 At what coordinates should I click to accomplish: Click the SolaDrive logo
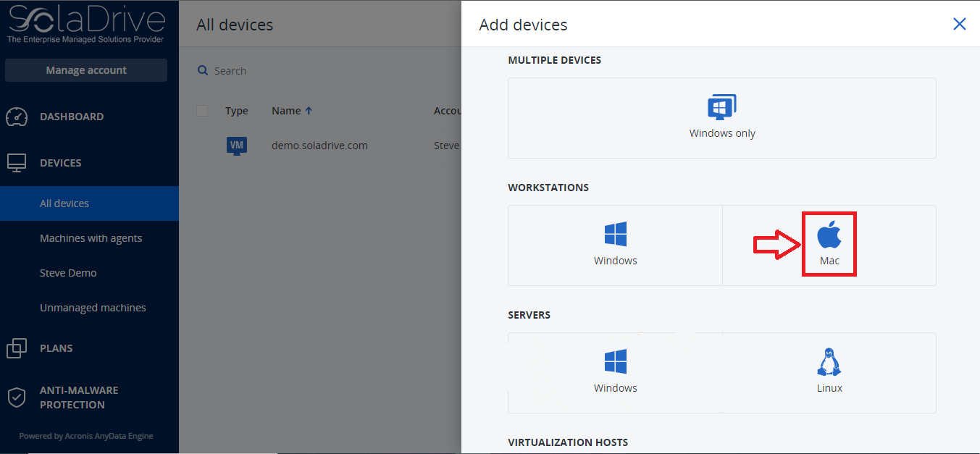point(86,25)
